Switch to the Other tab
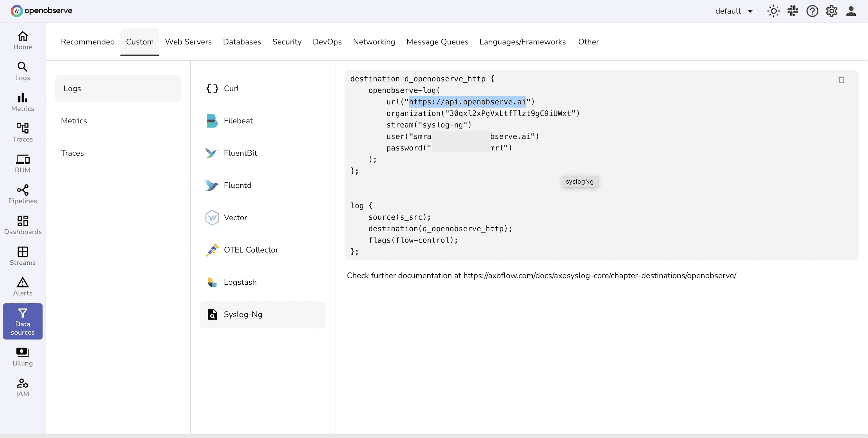 [588, 42]
